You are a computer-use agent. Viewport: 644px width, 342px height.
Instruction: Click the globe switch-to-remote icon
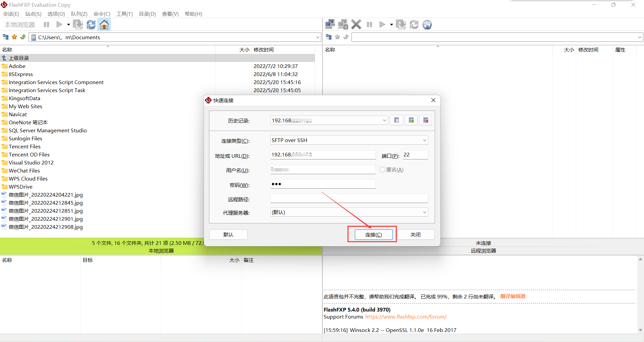tap(427, 24)
